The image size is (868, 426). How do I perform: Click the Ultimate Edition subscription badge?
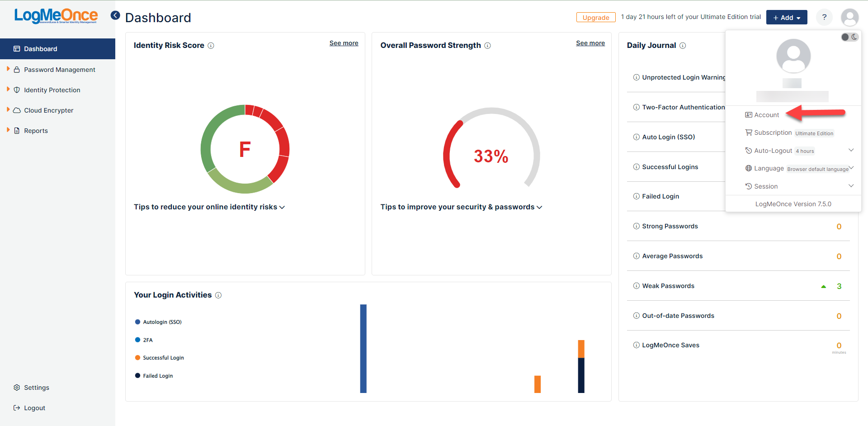point(814,133)
